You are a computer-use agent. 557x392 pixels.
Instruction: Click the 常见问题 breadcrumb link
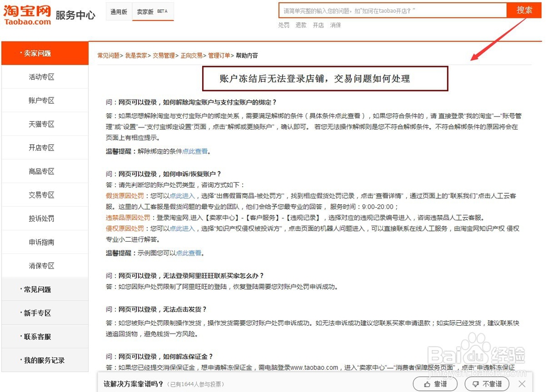(108, 55)
